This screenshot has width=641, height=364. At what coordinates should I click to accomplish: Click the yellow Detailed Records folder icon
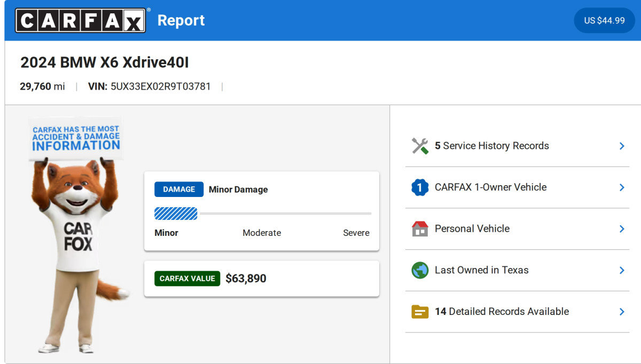(420, 312)
